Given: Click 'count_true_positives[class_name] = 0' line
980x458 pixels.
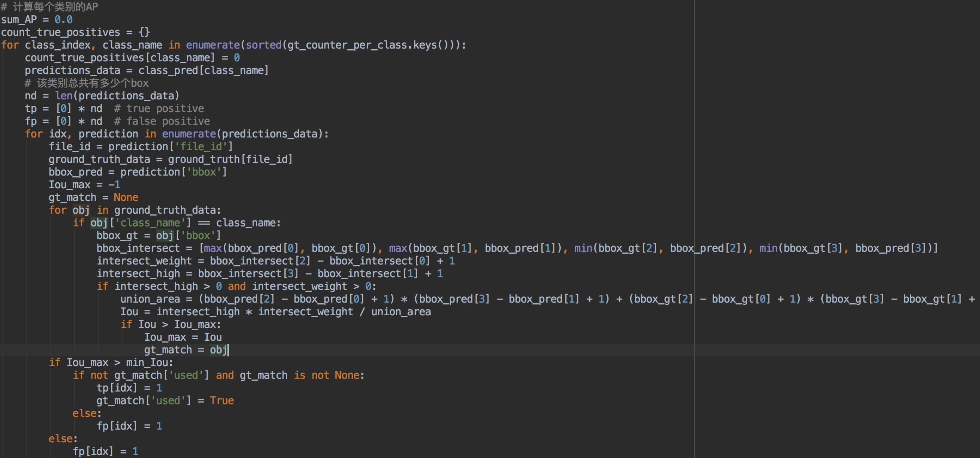Looking at the screenshot, I should point(132,58).
